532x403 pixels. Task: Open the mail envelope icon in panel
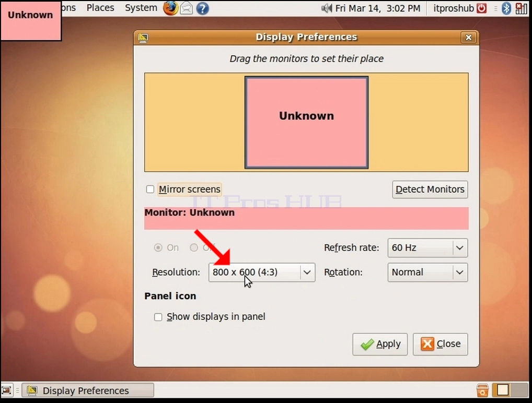[186, 8]
